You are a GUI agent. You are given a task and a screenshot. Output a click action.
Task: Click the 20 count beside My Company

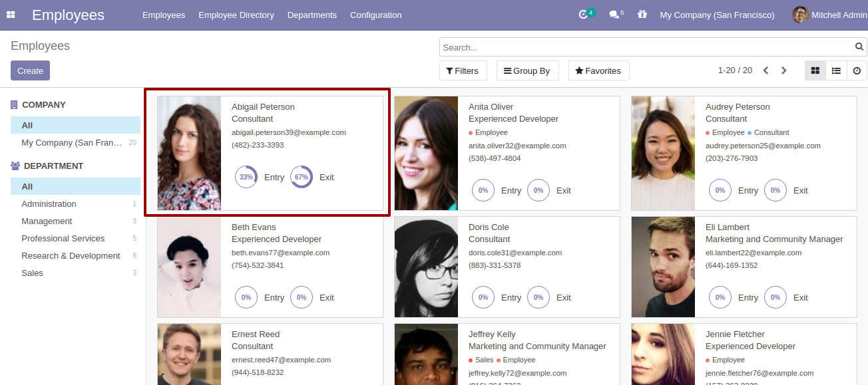coord(132,142)
